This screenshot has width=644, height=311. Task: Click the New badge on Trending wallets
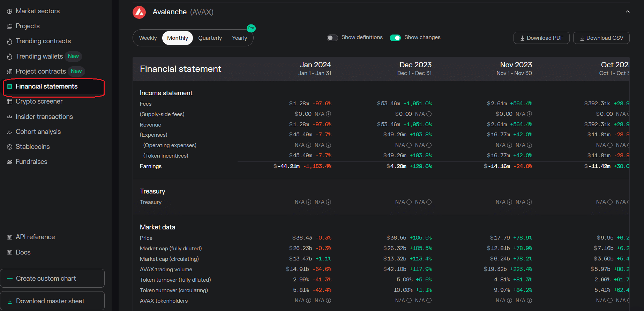[73, 56]
